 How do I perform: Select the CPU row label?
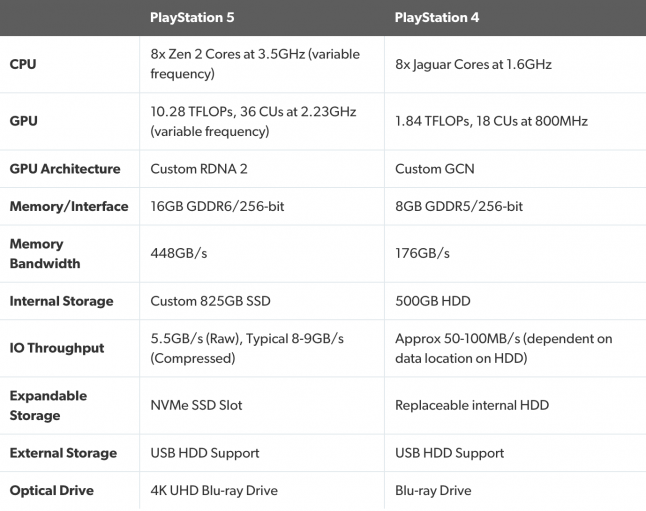pyautogui.click(x=24, y=65)
